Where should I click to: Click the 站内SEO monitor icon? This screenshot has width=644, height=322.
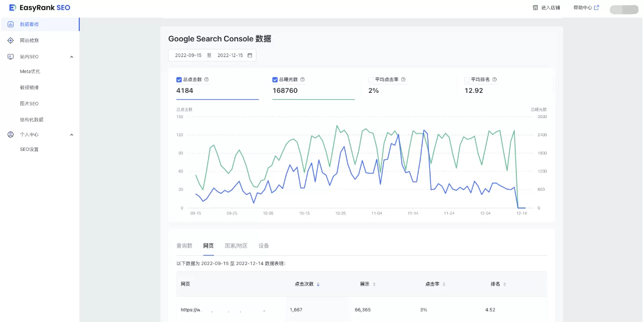11,57
